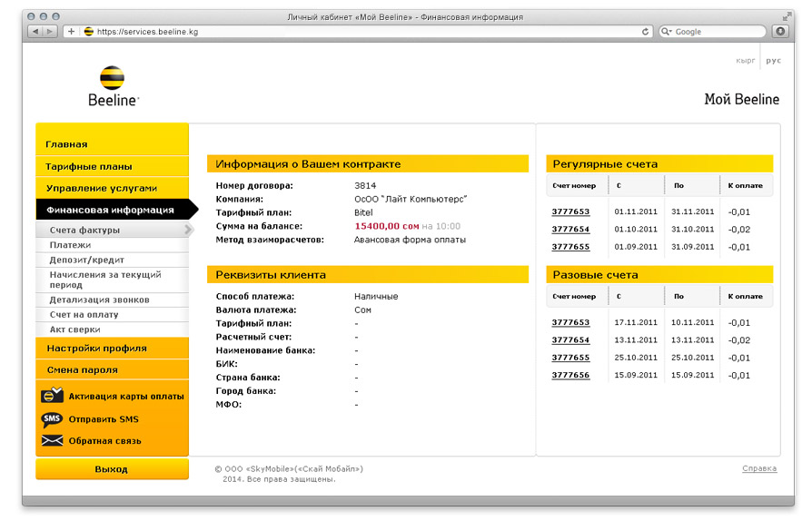Select the Платежи submenu item
This screenshot has height=521, width=812.
(112, 245)
